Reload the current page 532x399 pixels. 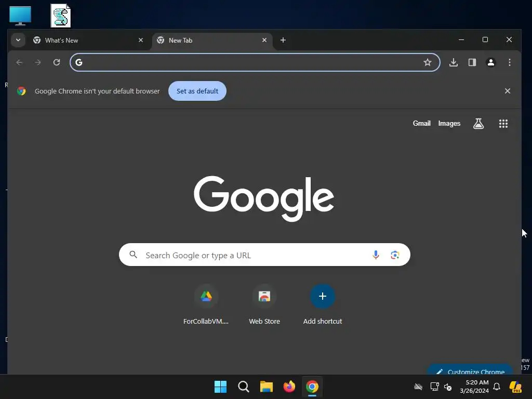[x=57, y=62]
